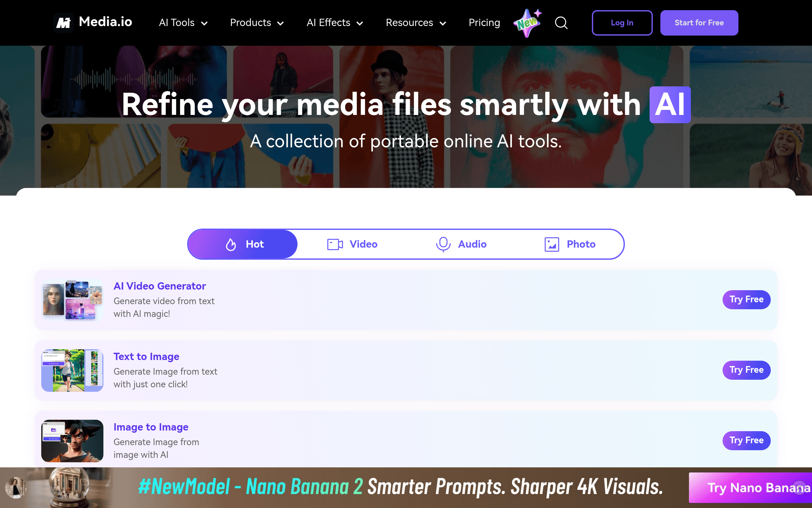
Task: Click the Image to Image thumbnail
Action: pos(72,441)
